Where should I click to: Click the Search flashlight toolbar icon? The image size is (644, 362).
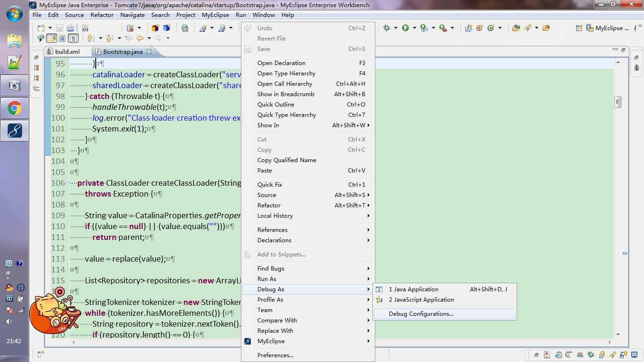(528, 28)
